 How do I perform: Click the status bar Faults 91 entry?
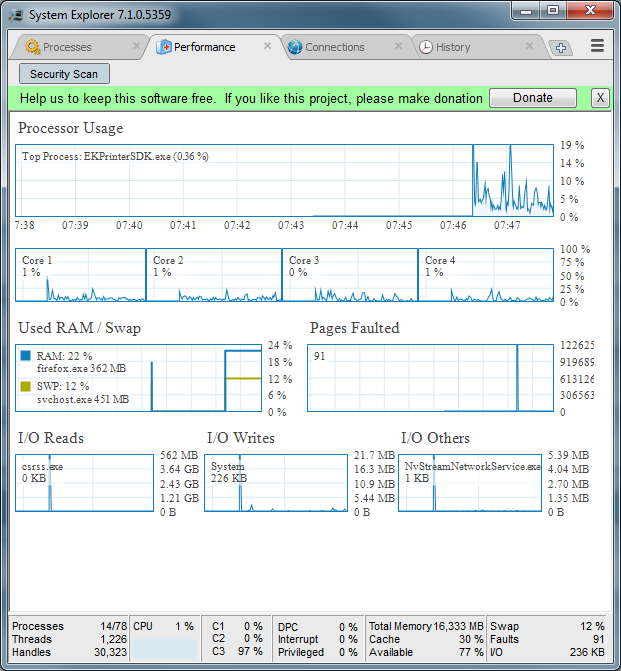pos(547,639)
